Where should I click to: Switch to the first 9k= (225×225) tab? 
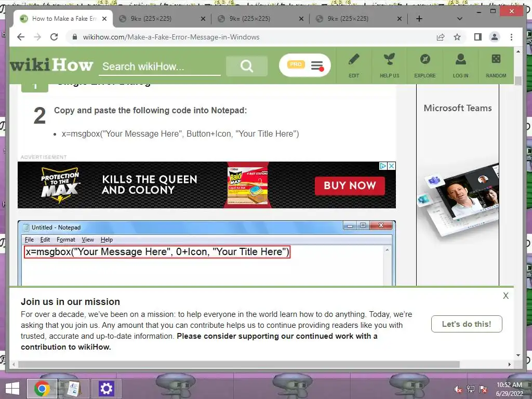point(162,19)
